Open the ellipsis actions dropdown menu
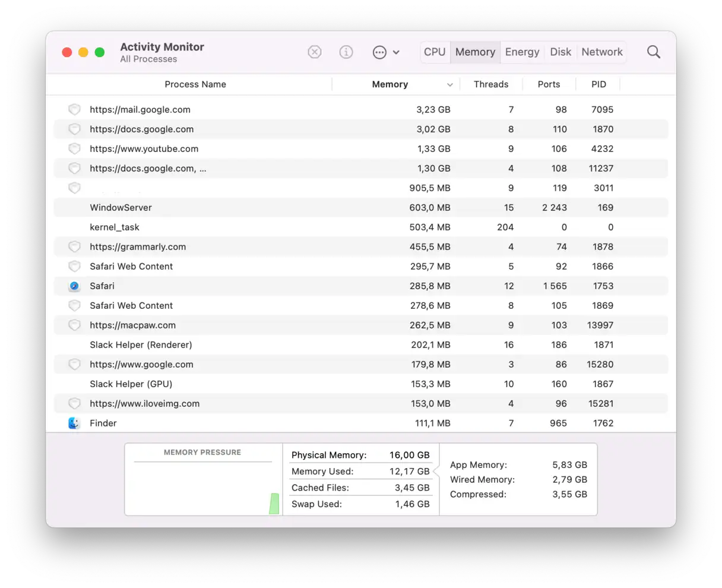The image size is (722, 588). coord(385,52)
